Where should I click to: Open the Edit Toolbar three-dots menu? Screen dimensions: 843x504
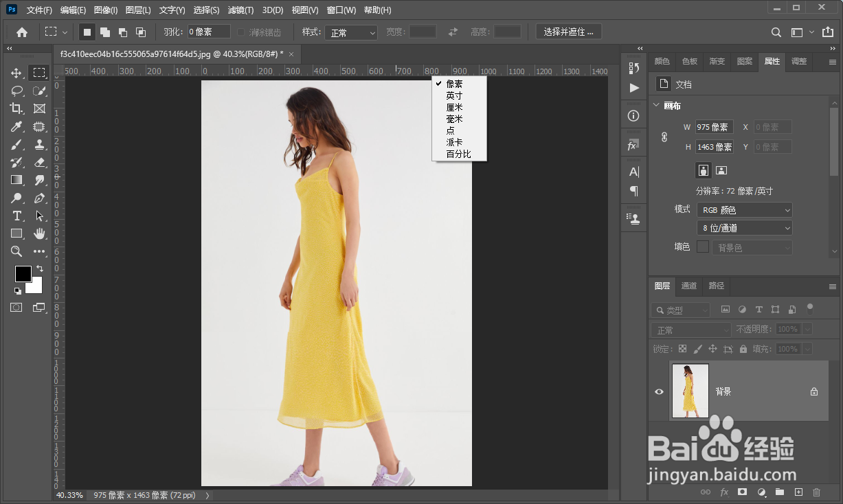point(39,251)
